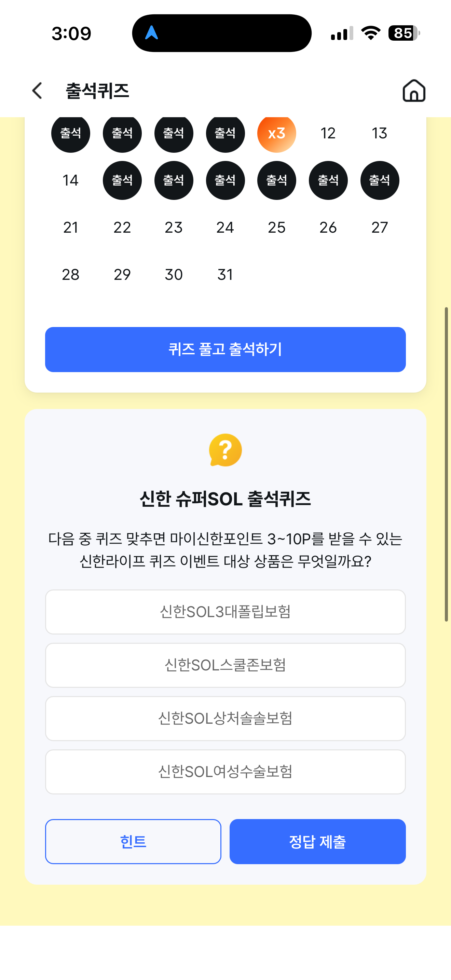Image resolution: width=451 pixels, height=980 pixels.
Task: Submit answer with 정답 제출 button
Action: 317,841
